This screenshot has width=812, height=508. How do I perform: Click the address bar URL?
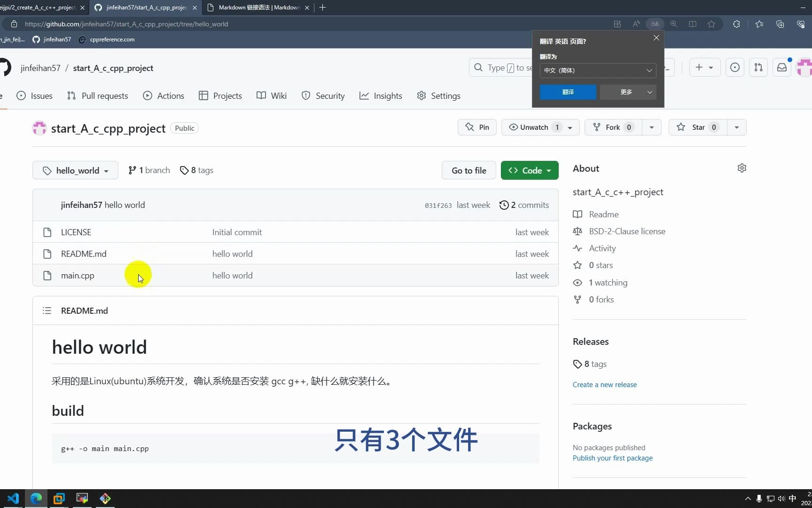pyautogui.click(x=126, y=24)
